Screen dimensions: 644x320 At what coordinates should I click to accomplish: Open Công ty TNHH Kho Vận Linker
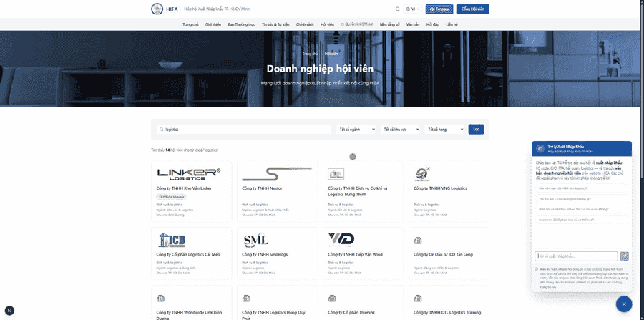click(x=184, y=188)
